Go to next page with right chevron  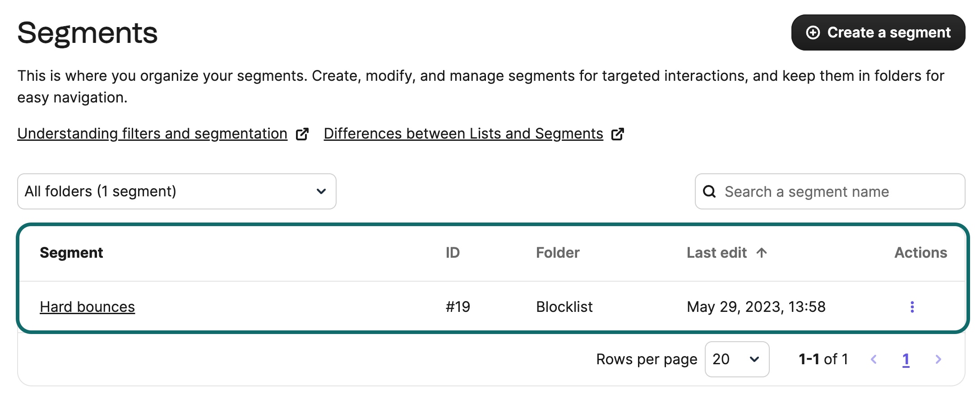click(x=938, y=359)
